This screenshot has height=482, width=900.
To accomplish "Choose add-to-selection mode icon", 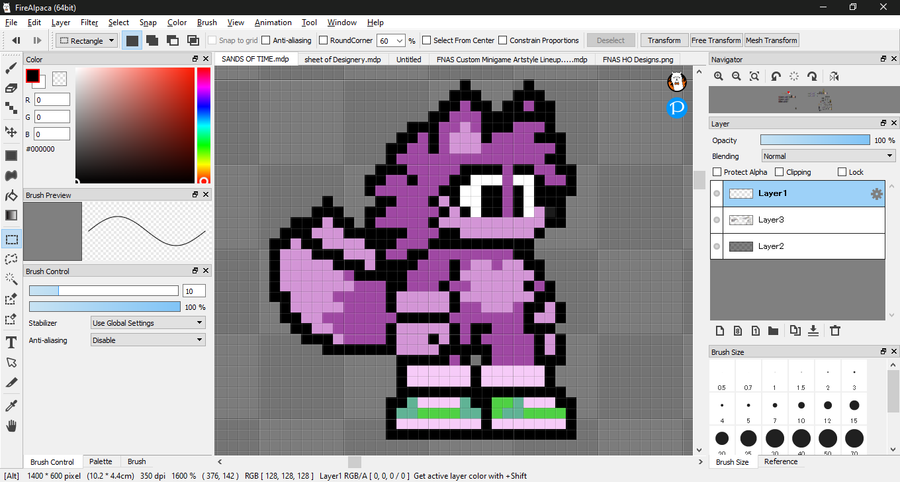I will click(x=152, y=41).
